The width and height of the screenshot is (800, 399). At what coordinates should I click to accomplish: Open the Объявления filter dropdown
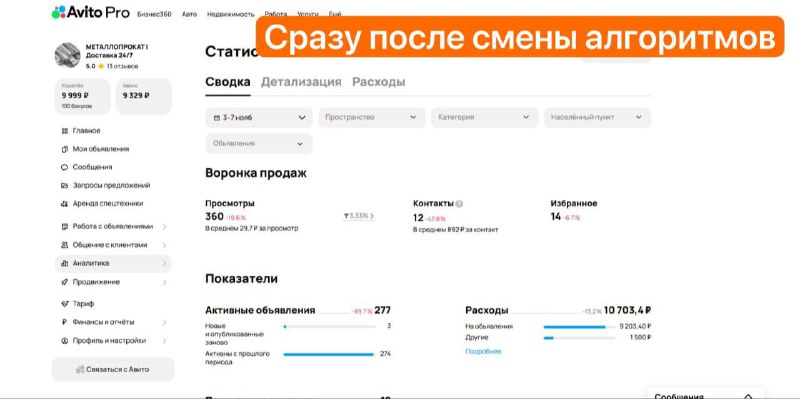[x=259, y=144]
